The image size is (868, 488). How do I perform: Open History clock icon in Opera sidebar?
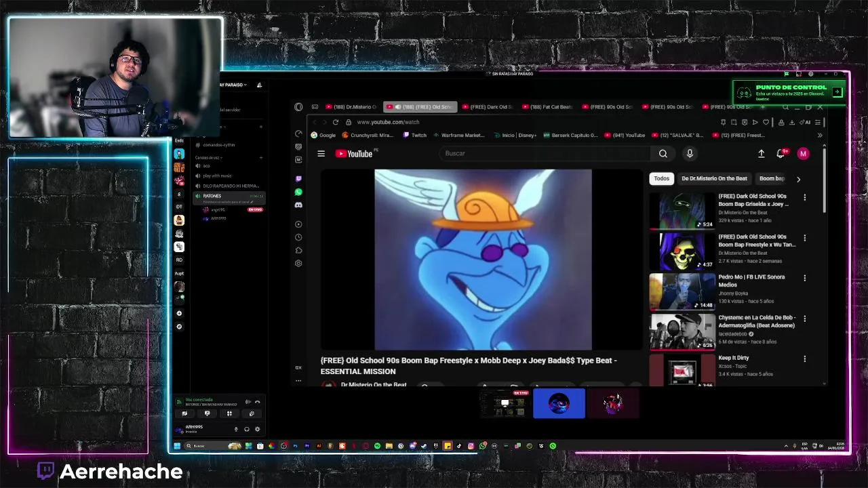298,237
